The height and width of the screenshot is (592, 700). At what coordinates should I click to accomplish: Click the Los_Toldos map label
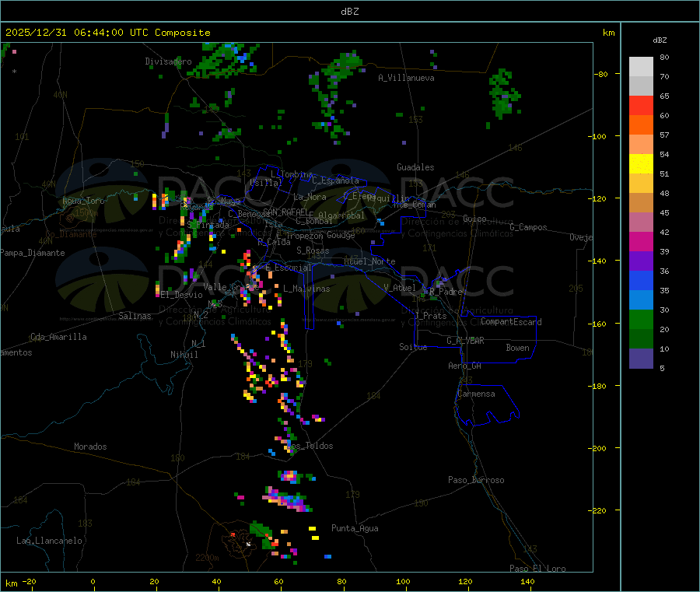[x=310, y=446]
